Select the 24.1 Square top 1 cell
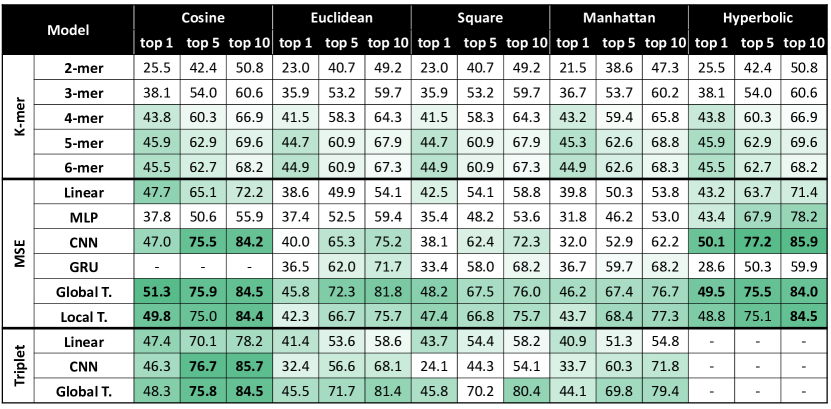831x409 pixels. click(x=434, y=367)
